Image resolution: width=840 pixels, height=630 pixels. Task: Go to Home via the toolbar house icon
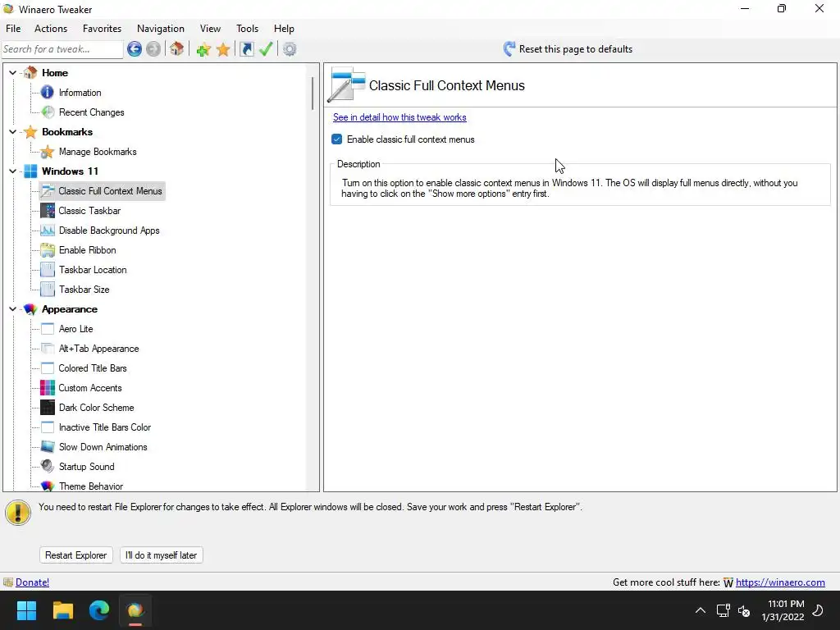click(177, 49)
